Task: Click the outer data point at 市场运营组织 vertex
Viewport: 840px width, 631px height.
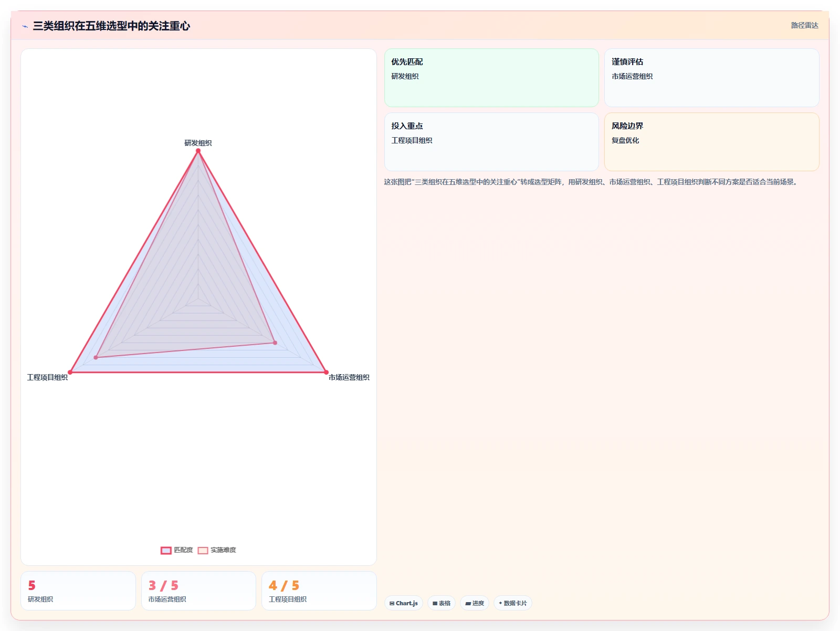Action: (x=326, y=373)
